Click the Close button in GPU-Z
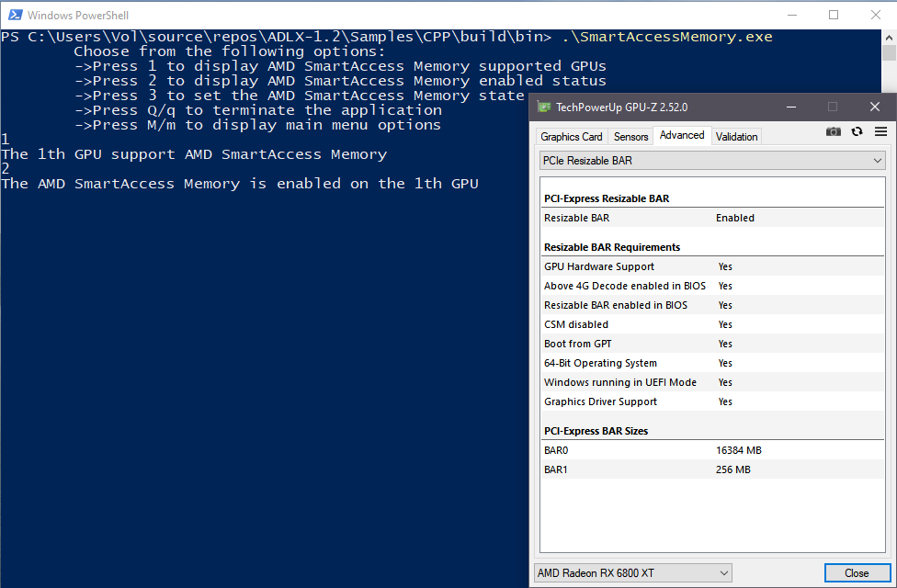Screen dimensions: 897x588 pos(857,572)
